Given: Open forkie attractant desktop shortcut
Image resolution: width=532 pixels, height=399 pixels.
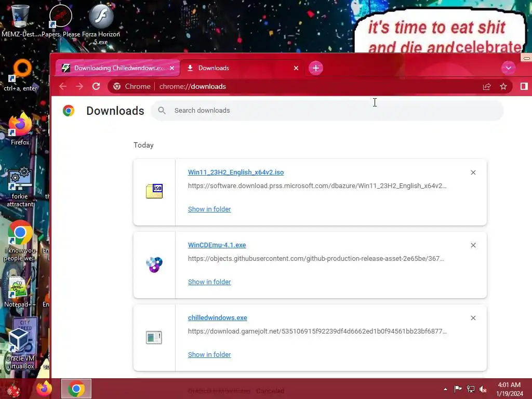Looking at the screenshot, I should point(20,187).
